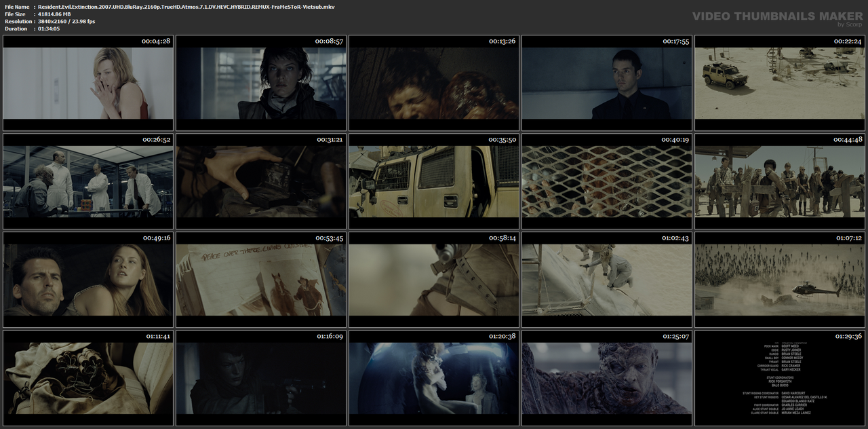Click the File Size label
Screen dimensions: 868x429
(x=15, y=14)
